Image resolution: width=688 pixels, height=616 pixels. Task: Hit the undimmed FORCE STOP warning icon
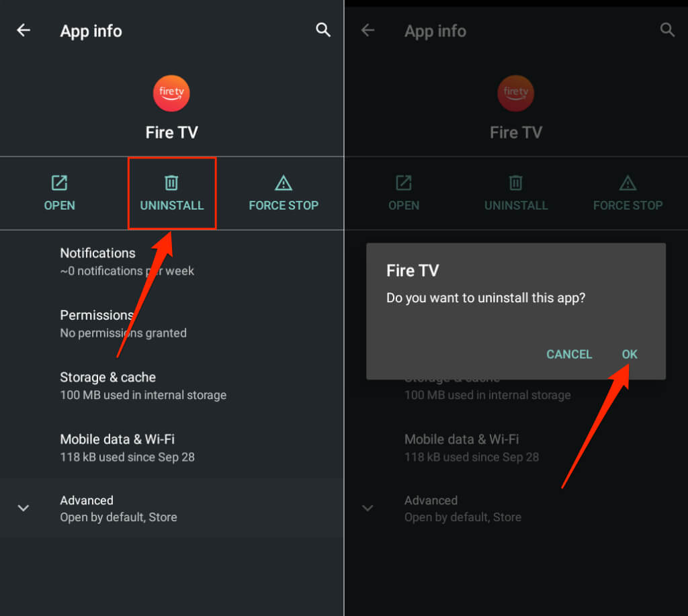tap(284, 183)
